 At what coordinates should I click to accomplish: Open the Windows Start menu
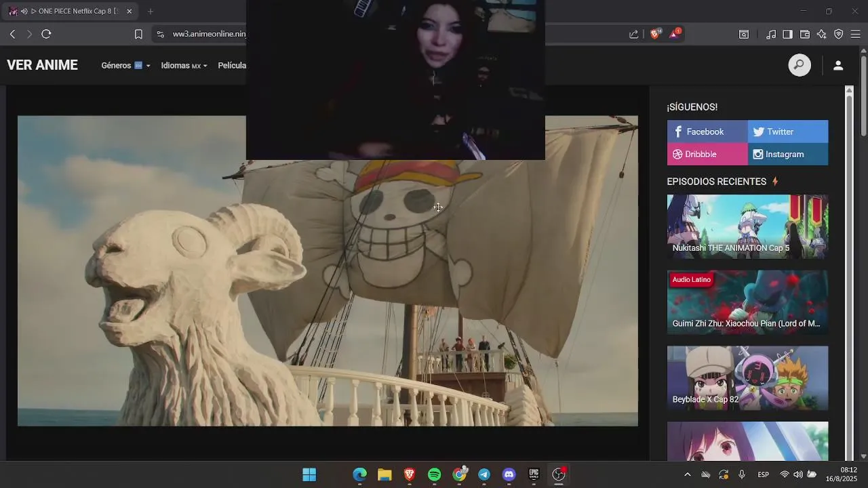point(309,474)
